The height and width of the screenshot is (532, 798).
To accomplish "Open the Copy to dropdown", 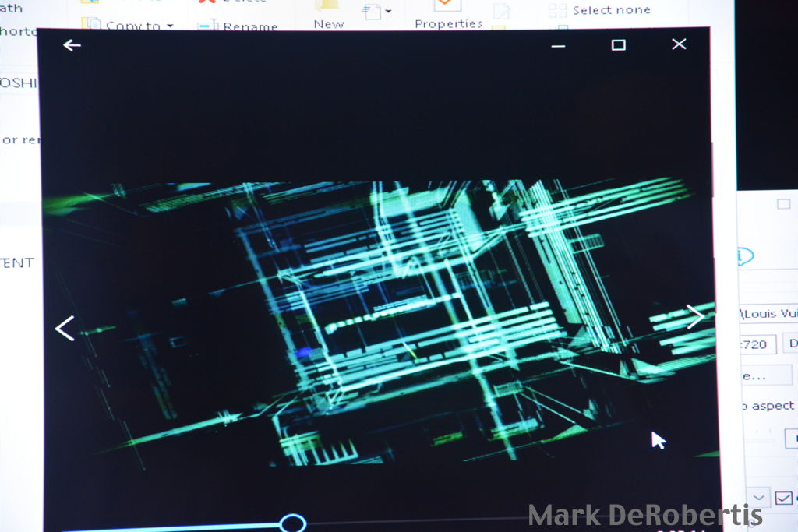I will [x=168, y=26].
